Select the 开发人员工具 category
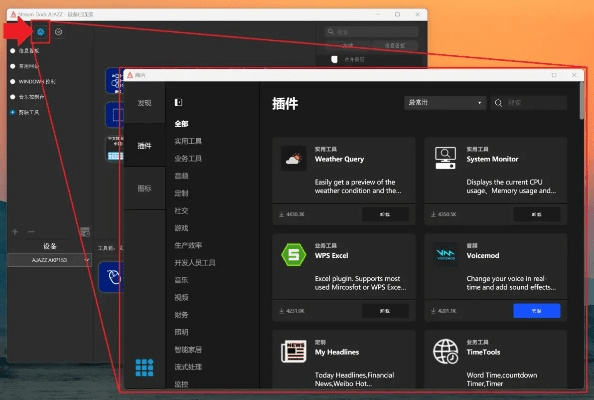594x400 pixels. pos(195,263)
